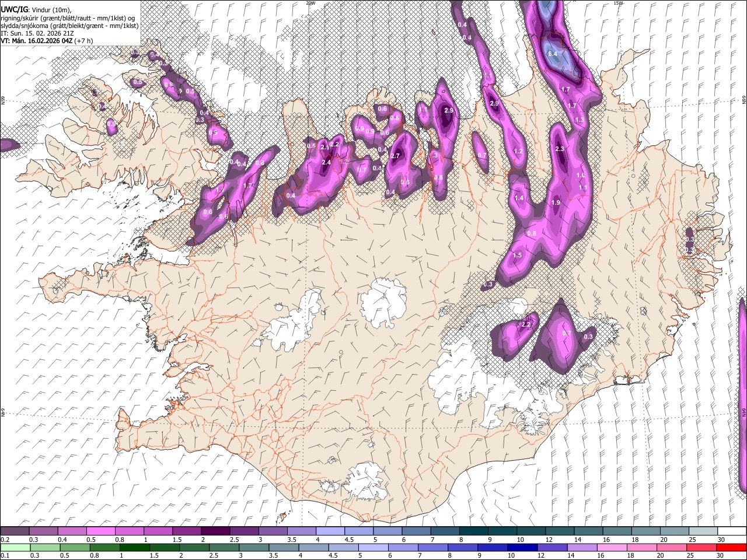Click the 1.9 precipitation value label

(556, 203)
